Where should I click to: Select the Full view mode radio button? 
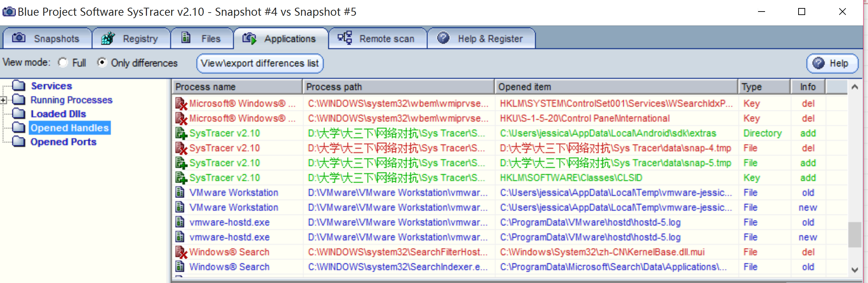coord(63,63)
